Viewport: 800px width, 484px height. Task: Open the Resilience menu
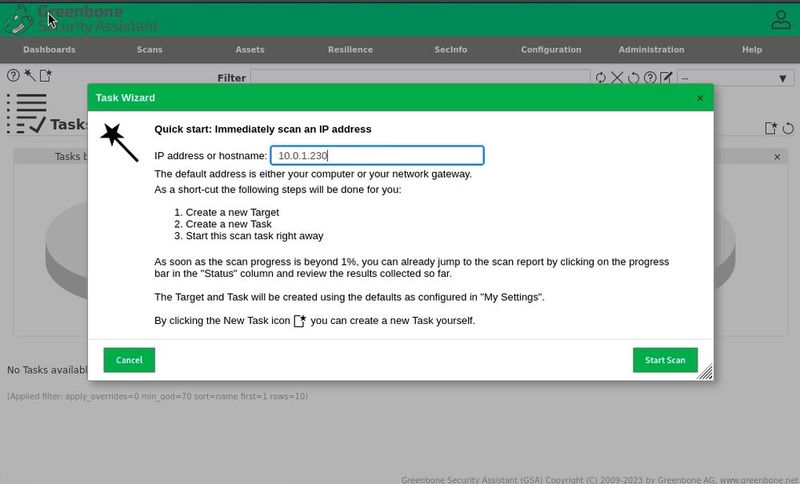tap(351, 49)
